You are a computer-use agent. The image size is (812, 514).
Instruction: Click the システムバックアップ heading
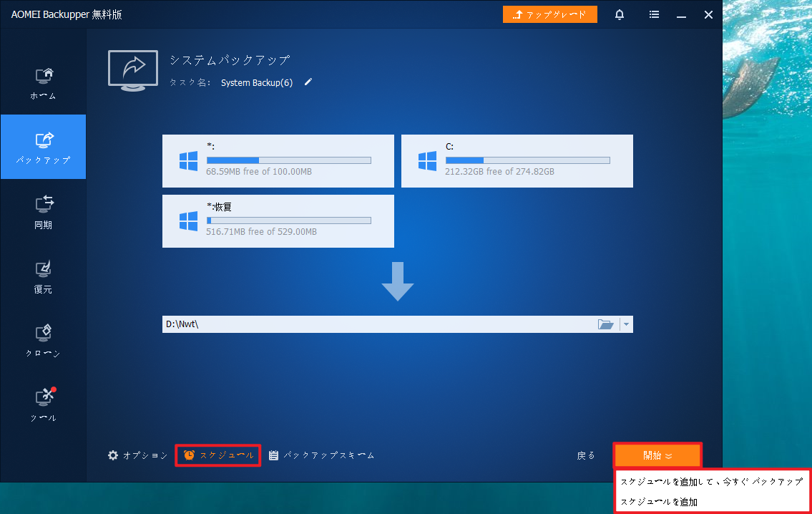(x=230, y=60)
